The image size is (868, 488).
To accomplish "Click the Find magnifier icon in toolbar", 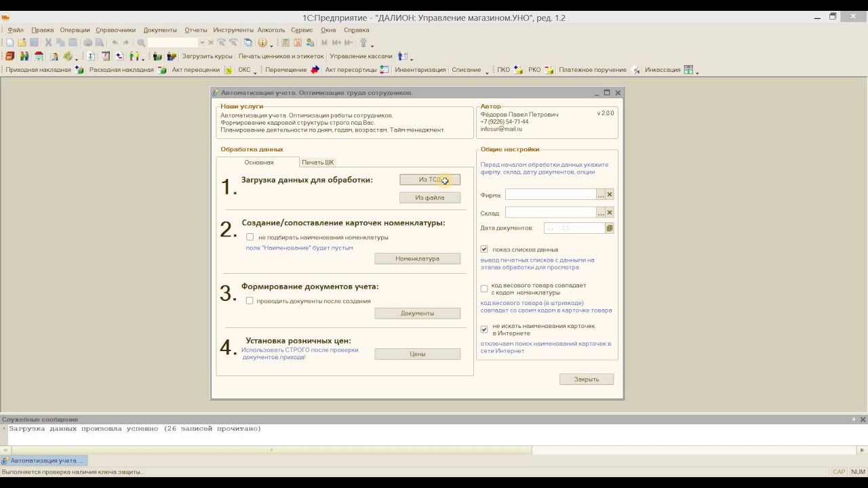I will pos(141,43).
